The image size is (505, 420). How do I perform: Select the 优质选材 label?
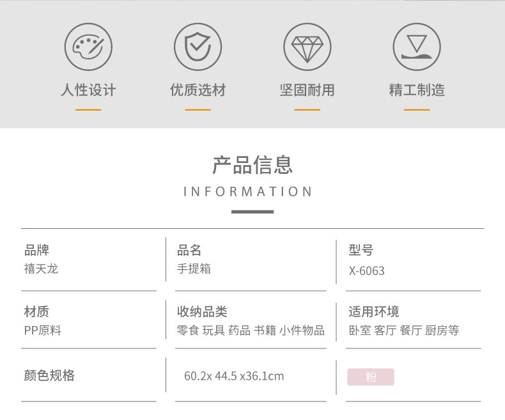(x=198, y=90)
